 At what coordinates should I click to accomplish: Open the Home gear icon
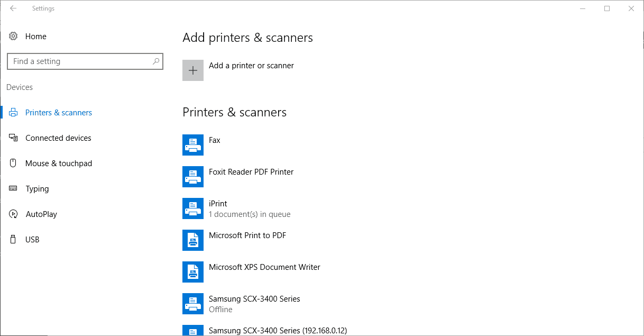13,37
